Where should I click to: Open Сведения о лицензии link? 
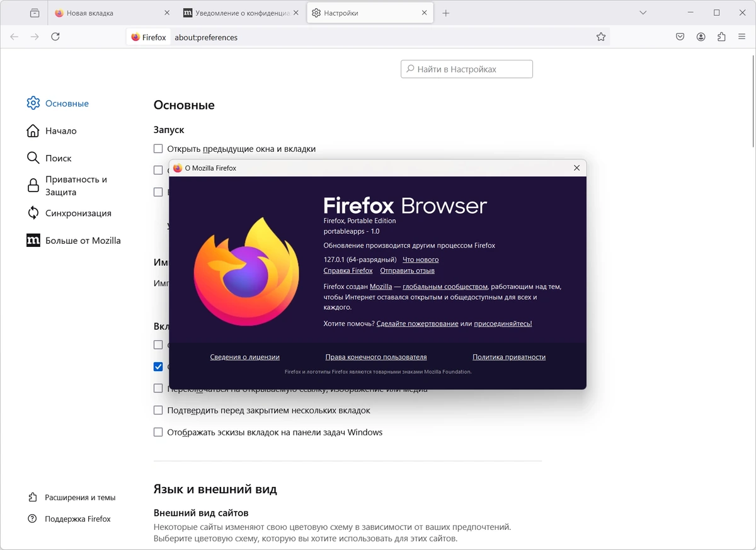click(x=244, y=357)
